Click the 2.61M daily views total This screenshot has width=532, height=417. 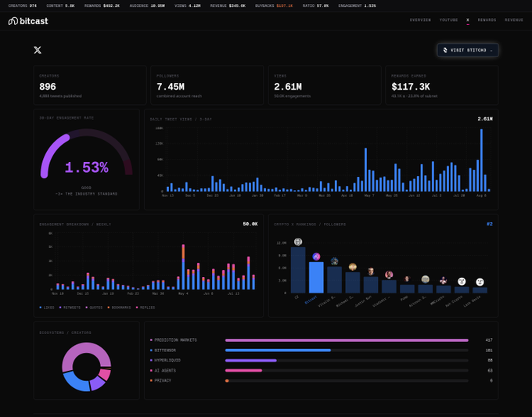click(x=485, y=119)
